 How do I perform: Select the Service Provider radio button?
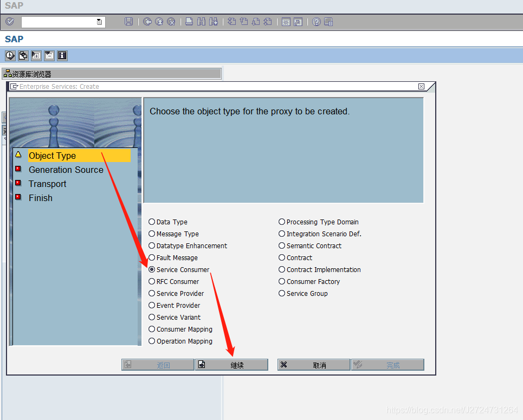(152, 294)
